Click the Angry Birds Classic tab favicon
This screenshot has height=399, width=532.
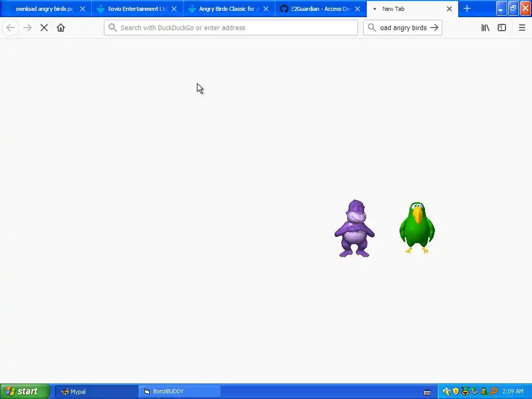[x=192, y=9]
